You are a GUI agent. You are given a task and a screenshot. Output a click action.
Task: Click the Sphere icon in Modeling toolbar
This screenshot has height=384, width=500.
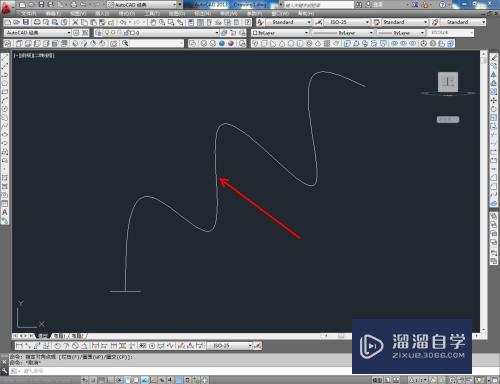[x=291, y=43]
